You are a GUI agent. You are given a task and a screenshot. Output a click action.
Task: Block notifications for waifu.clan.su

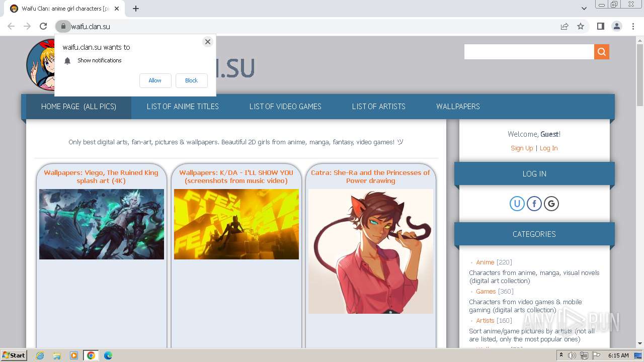point(191,80)
